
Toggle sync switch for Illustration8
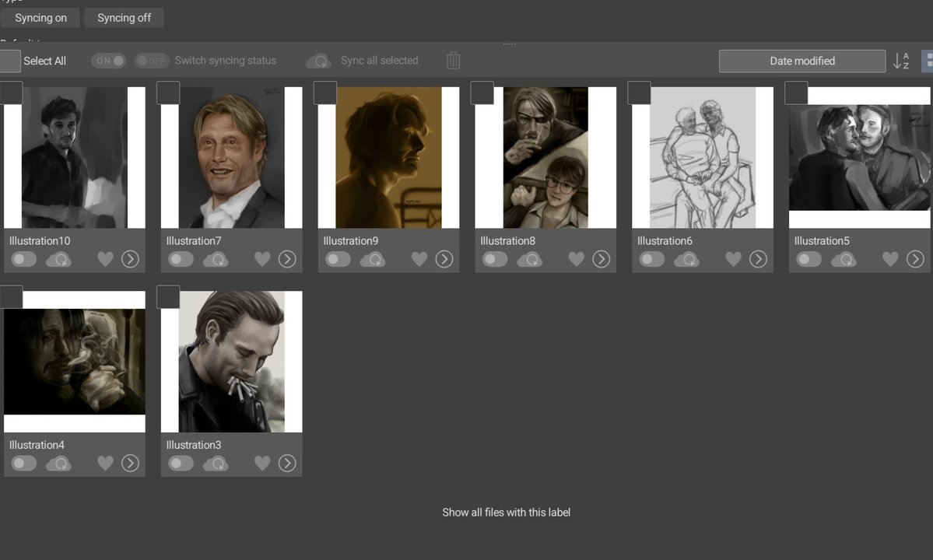click(495, 259)
